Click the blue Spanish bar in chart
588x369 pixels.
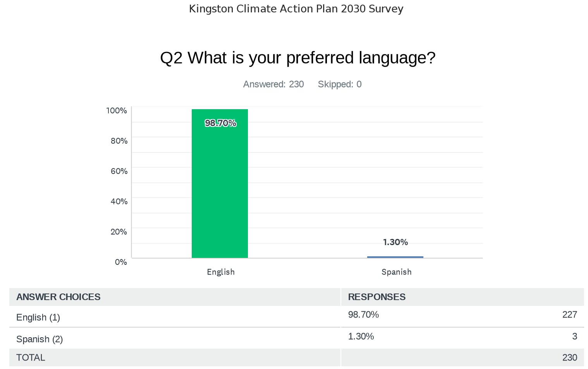[x=395, y=257]
